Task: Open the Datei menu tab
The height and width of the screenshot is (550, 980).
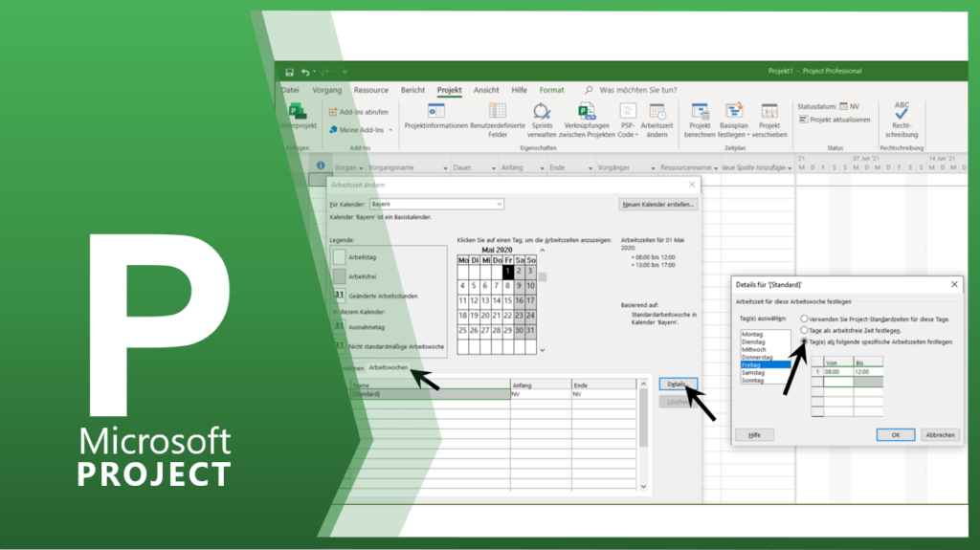Action: 290,90
